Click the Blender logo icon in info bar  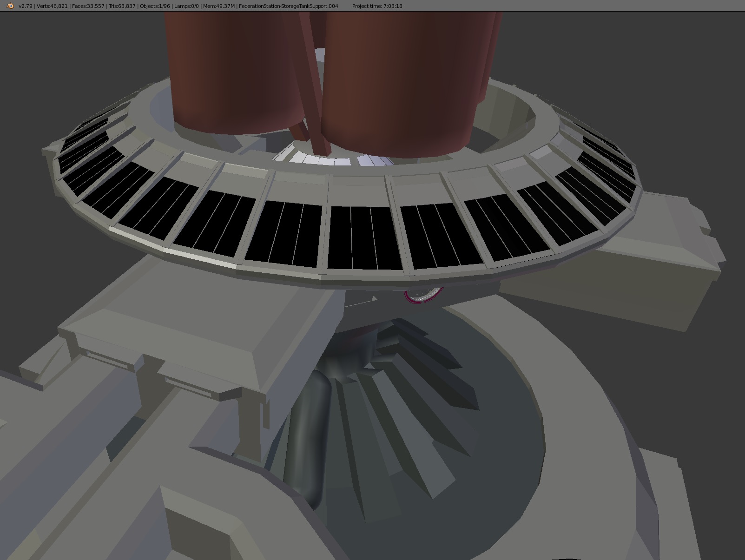[10, 6]
